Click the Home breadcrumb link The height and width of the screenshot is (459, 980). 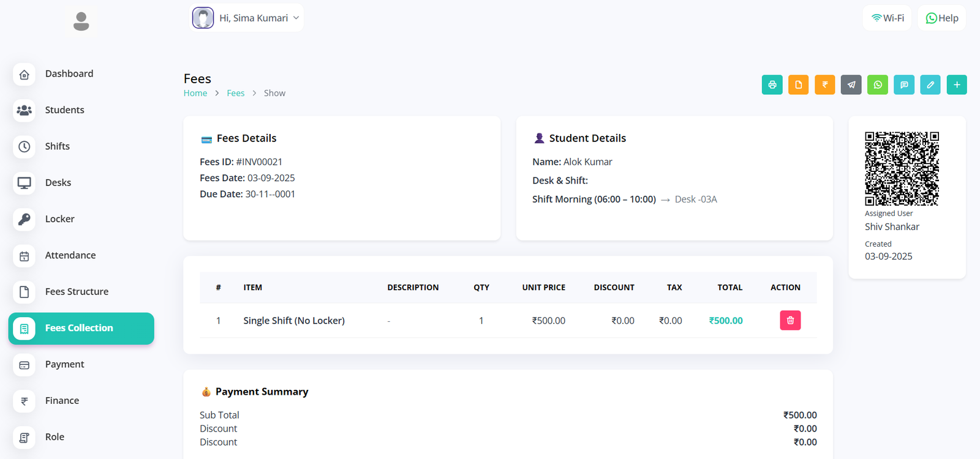pos(195,93)
